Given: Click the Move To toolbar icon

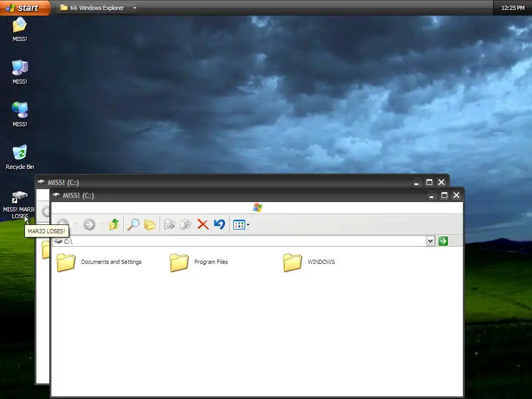Looking at the screenshot, I should pyautogui.click(x=169, y=224).
